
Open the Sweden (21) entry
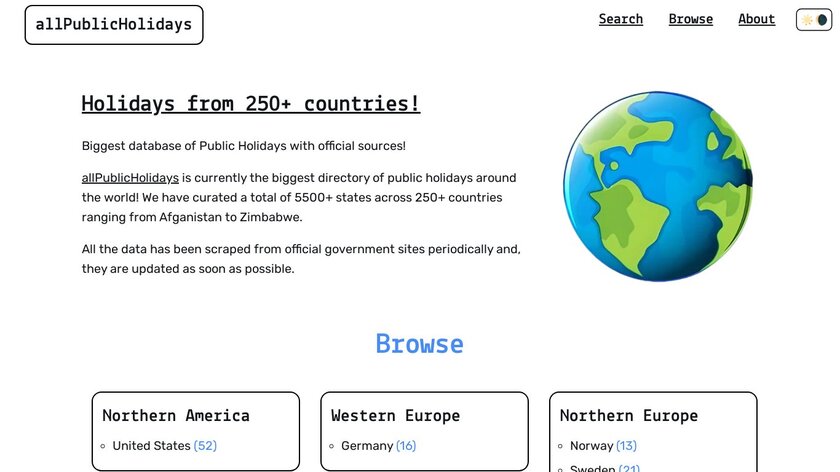coord(605,468)
